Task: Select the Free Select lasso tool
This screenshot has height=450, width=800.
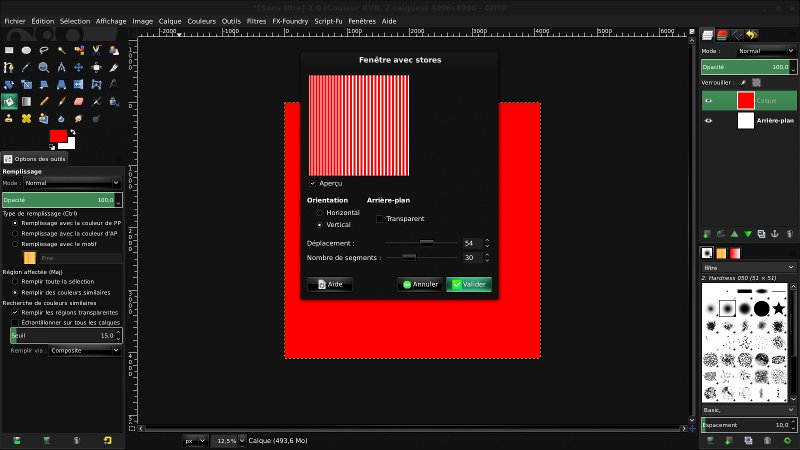Action: 44,50
